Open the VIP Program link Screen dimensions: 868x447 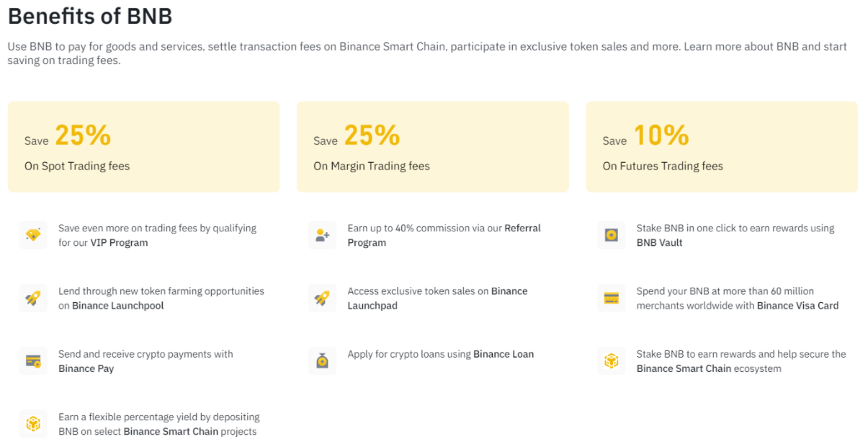(119, 243)
